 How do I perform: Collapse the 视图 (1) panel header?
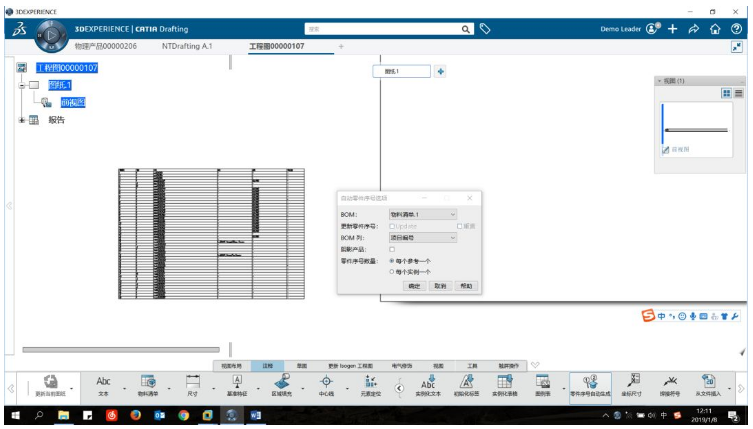tap(660, 81)
